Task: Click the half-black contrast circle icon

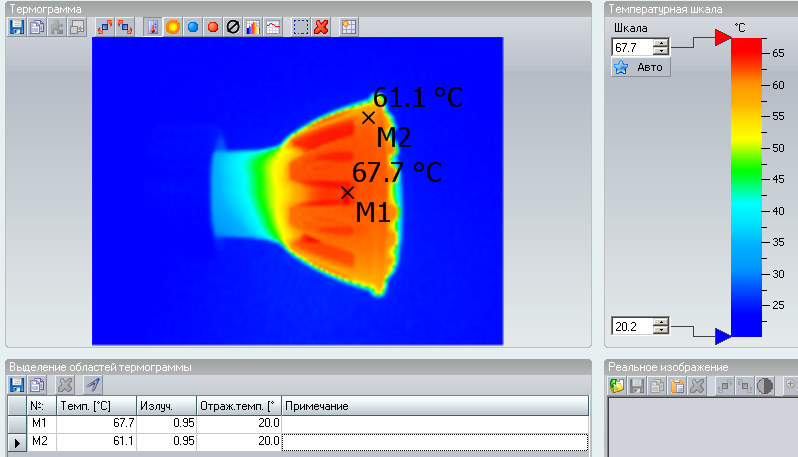Action: point(765,386)
